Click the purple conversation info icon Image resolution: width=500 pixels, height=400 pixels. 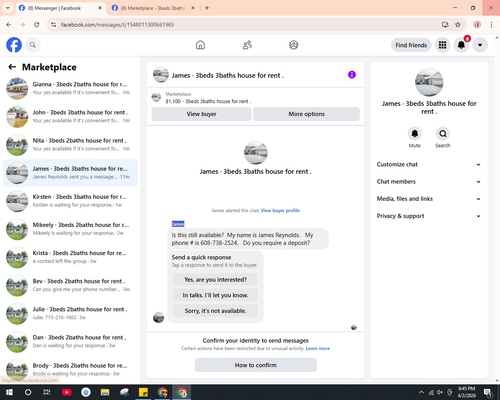pos(352,75)
